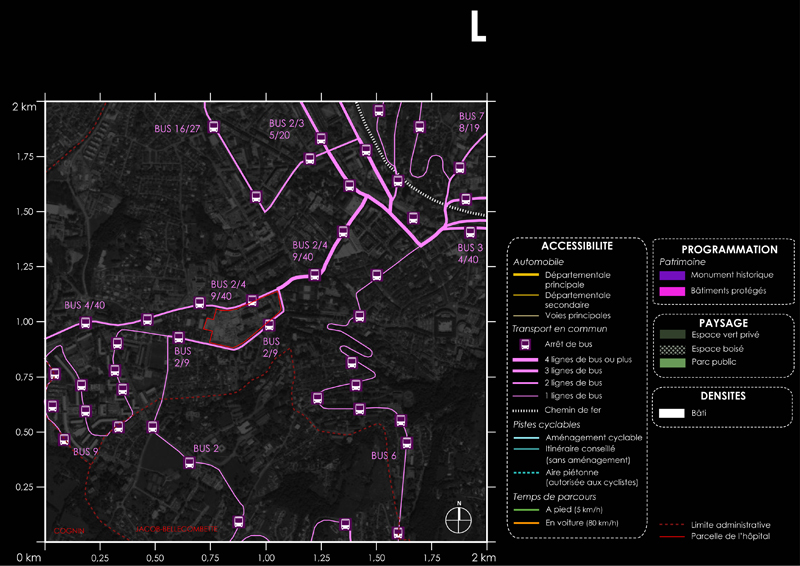The height and width of the screenshot is (566, 800).
Task: Click the BUS 6 route label
Action: (384, 456)
